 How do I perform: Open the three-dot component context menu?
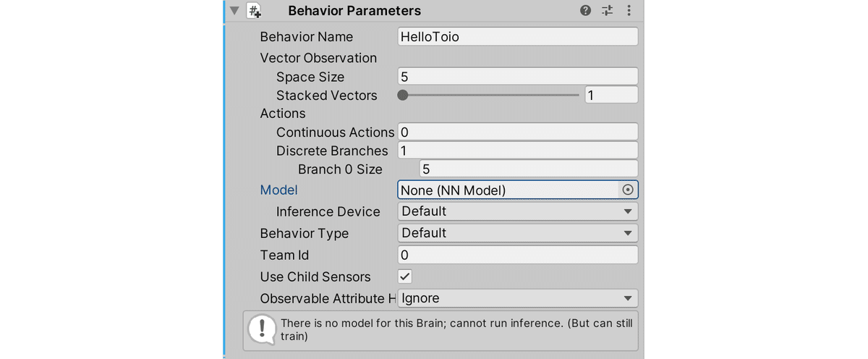click(629, 11)
